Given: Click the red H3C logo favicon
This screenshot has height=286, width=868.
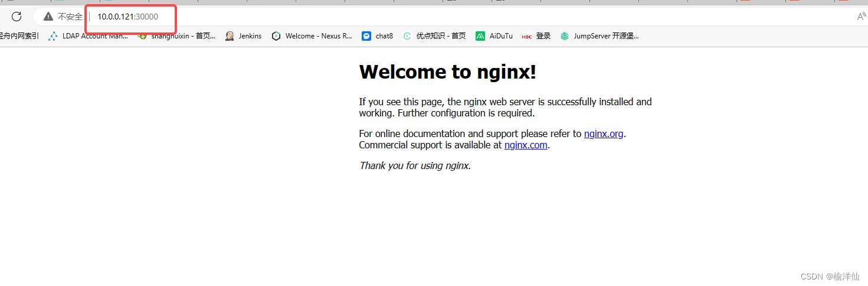Looking at the screenshot, I should [x=527, y=36].
